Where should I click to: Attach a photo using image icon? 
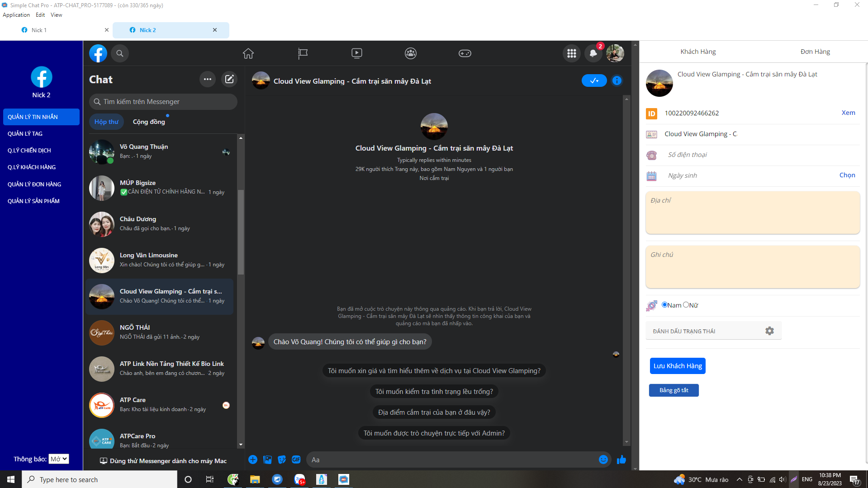click(x=268, y=460)
